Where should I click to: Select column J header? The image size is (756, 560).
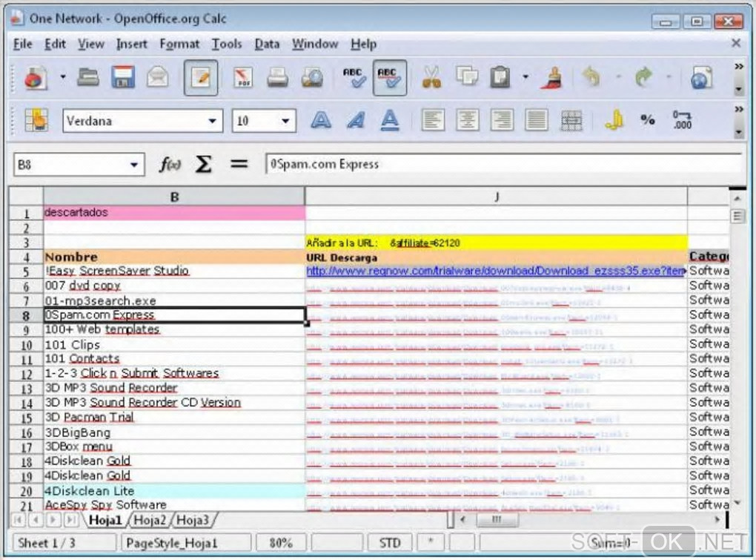coord(496,197)
